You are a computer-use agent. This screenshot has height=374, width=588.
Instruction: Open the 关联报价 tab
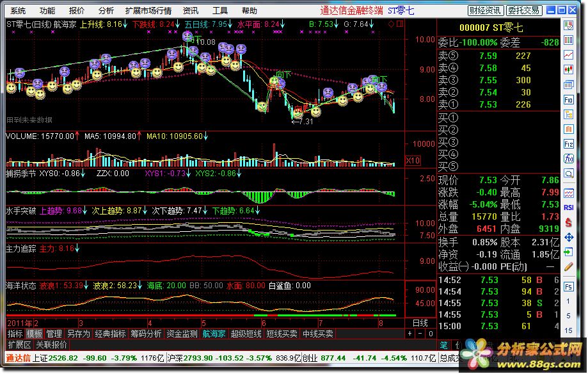click(51, 345)
